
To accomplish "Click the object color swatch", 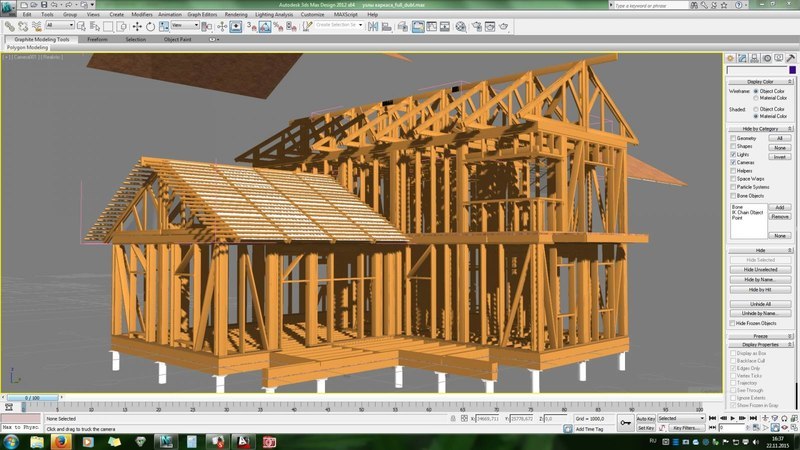I will [x=792, y=70].
